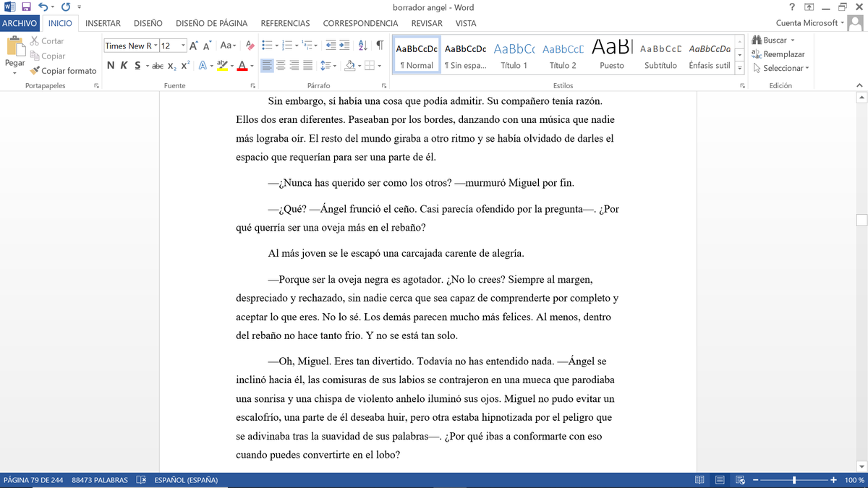
Task: Open the Buscar dropdown arrow
Action: [x=793, y=40]
